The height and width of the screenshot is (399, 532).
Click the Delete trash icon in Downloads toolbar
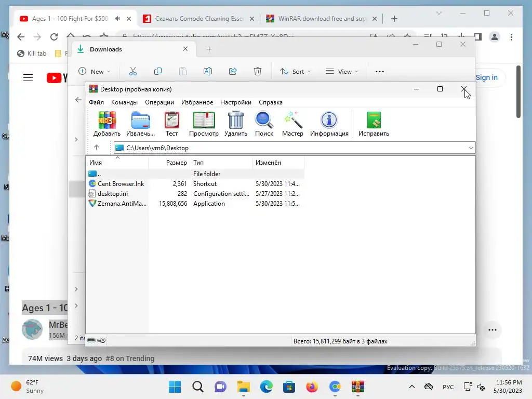258,71
